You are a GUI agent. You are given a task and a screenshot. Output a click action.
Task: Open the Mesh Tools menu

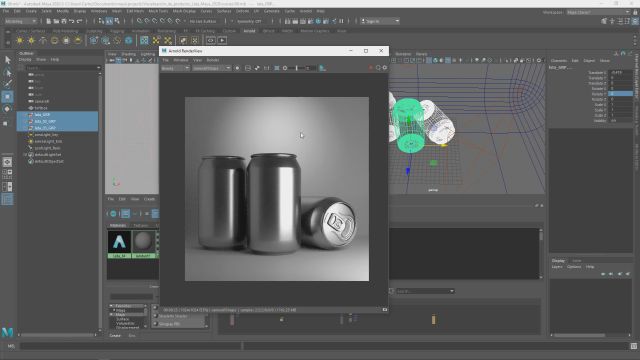click(x=158, y=11)
